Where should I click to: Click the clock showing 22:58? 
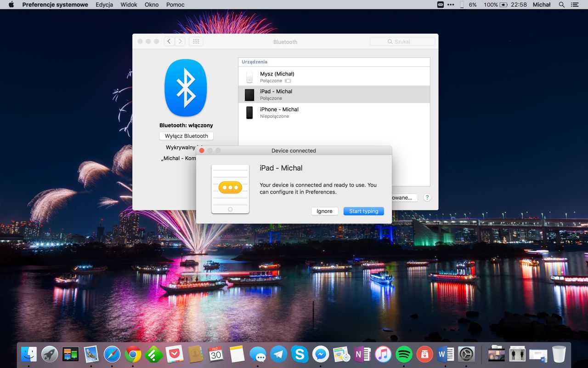tap(519, 5)
